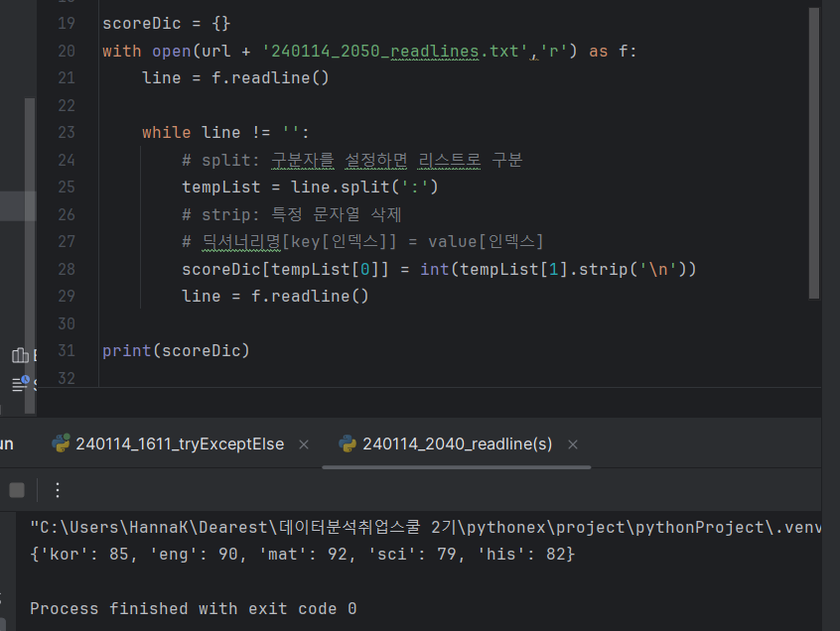Click Python icon on tryExceptElse run tab
Image resolution: width=840 pixels, height=631 pixels.
61,443
